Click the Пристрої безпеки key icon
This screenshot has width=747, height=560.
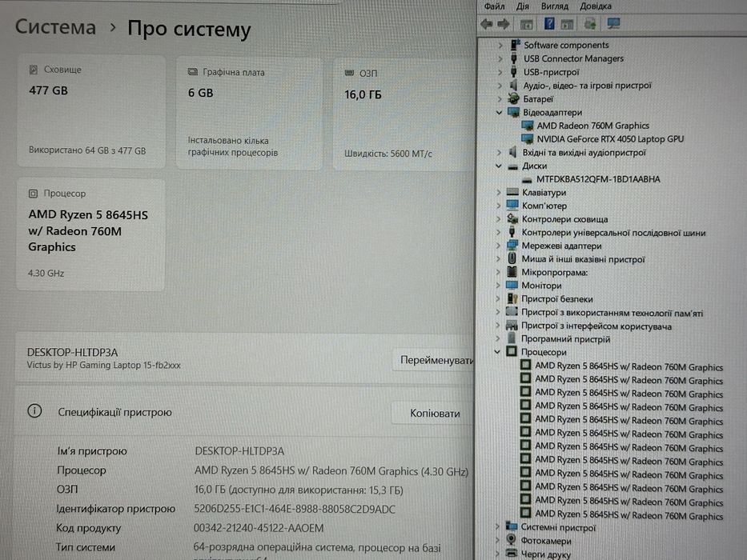click(512, 298)
